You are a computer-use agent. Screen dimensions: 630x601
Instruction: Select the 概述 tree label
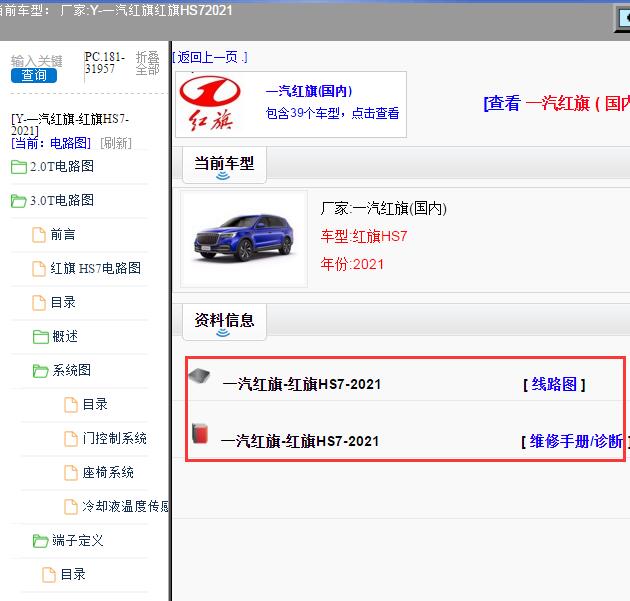click(x=65, y=336)
